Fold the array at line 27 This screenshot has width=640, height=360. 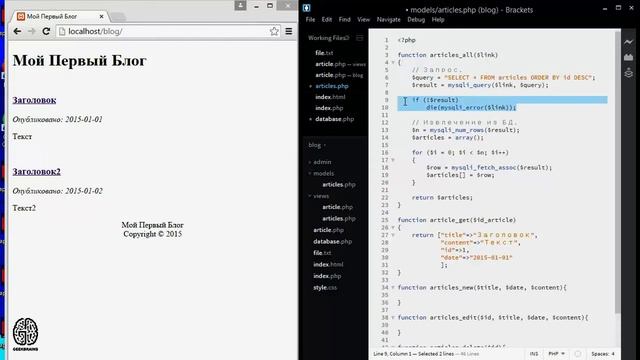(393, 235)
